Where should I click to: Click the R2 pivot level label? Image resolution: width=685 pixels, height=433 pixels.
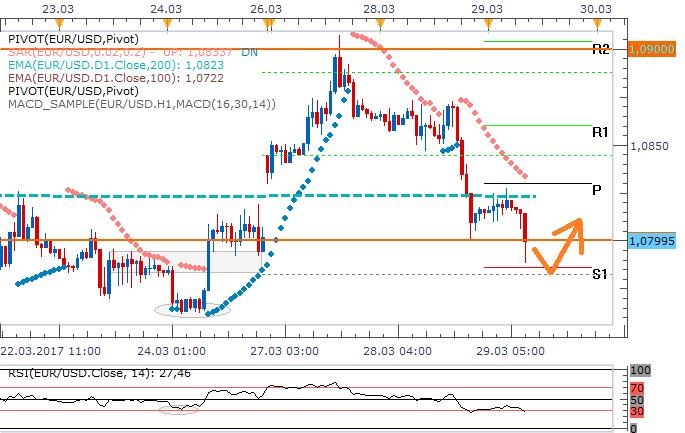click(x=598, y=49)
